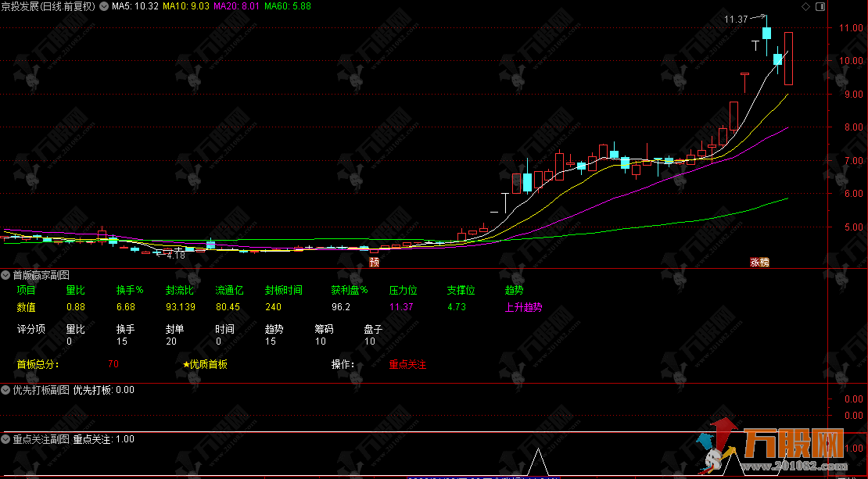Select the tall cyan candle at the 11.37 peak
This screenshot has height=479, width=868.
coord(766,34)
